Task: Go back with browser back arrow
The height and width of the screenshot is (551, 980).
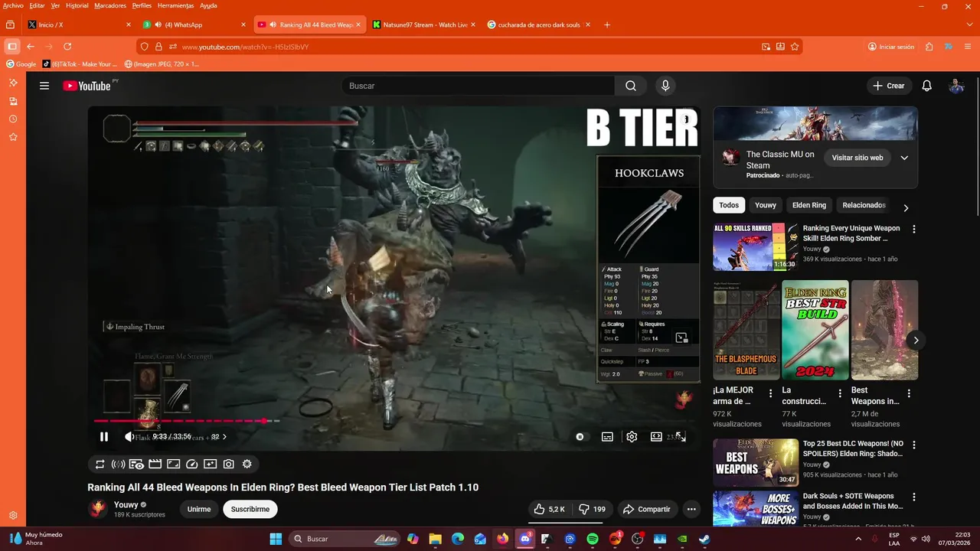Action: [31, 47]
